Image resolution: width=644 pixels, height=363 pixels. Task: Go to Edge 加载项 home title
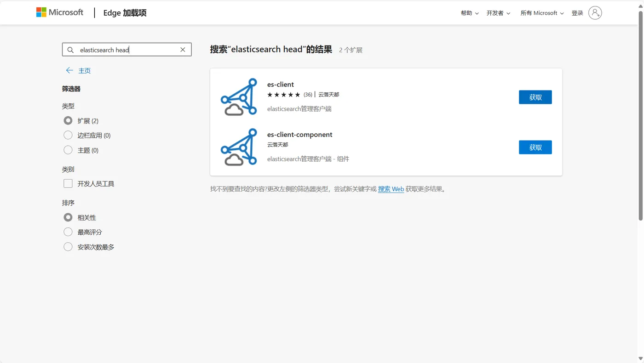pyautogui.click(x=125, y=13)
